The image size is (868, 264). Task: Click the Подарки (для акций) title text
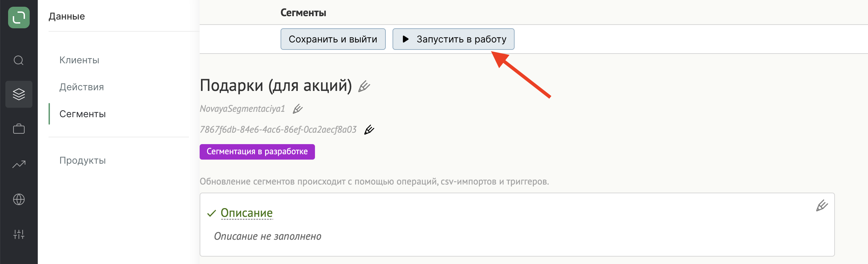pos(276,86)
